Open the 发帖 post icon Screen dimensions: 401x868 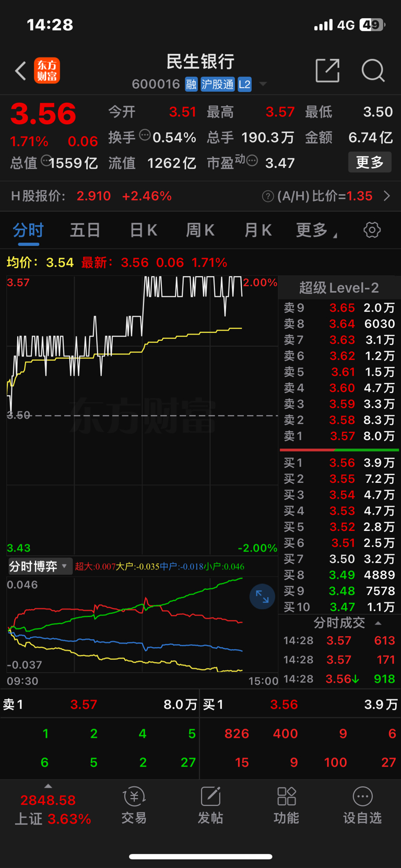pyautogui.click(x=210, y=806)
